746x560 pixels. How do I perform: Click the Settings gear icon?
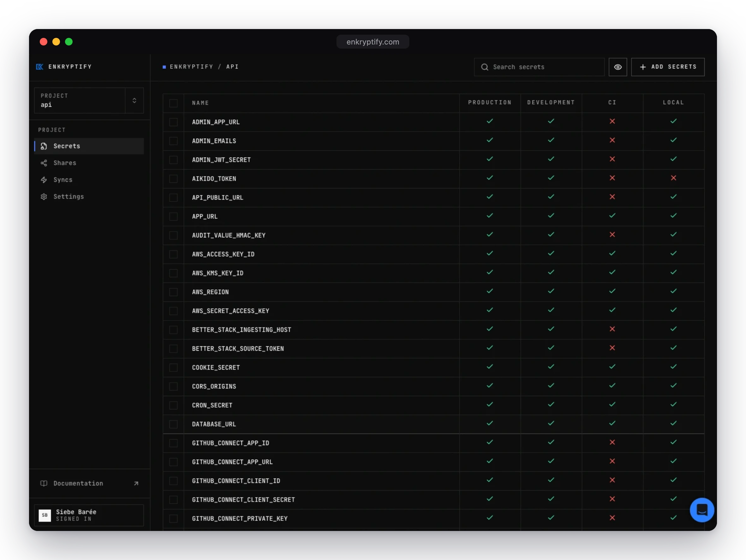[x=44, y=197]
